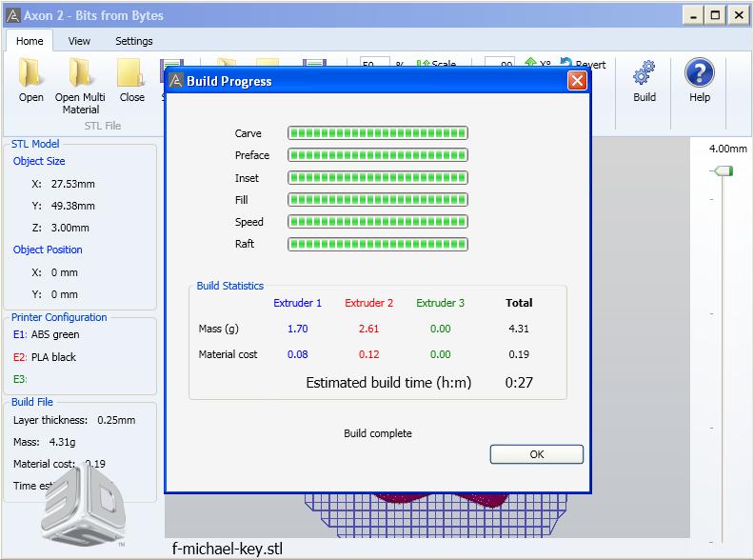Click the Preface progress bar
Viewport: 754px width, 560px height.
tap(378, 155)
